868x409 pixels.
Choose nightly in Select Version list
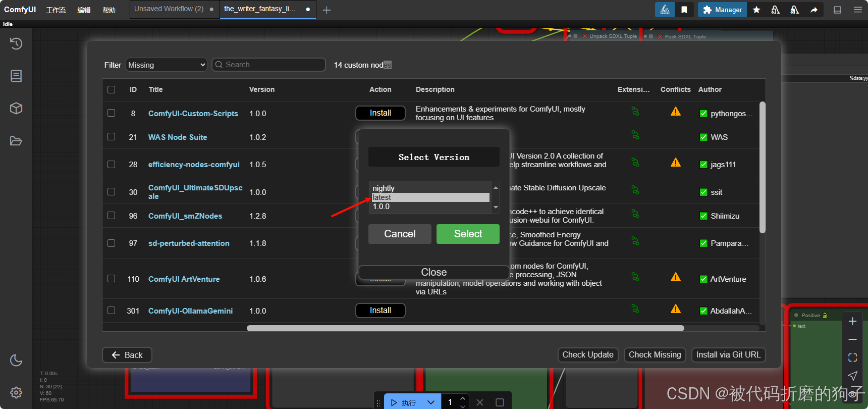click(430, 188)
